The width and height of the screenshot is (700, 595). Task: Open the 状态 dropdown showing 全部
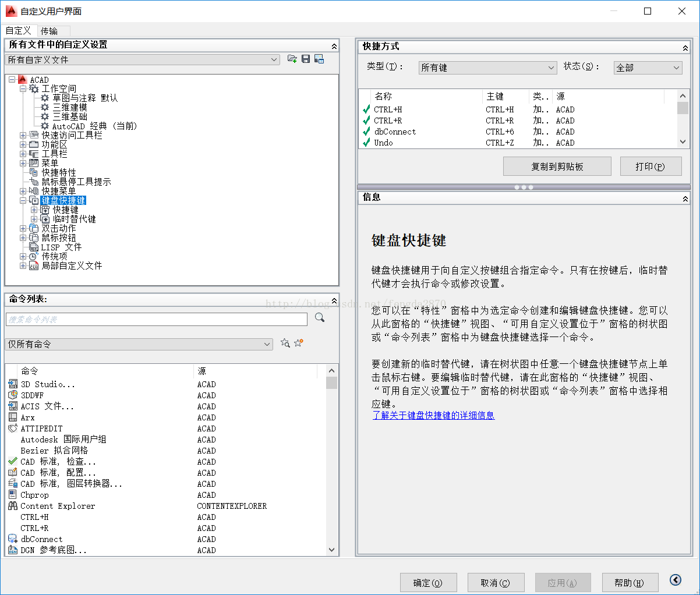(x=648, y=68)
